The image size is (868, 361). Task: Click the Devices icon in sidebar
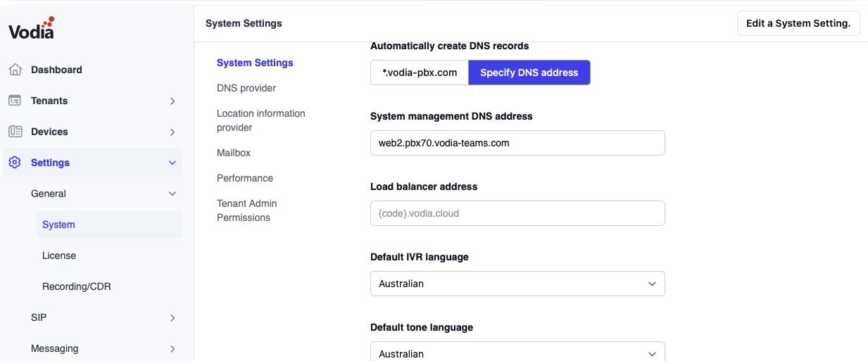[x=15, y=132]
